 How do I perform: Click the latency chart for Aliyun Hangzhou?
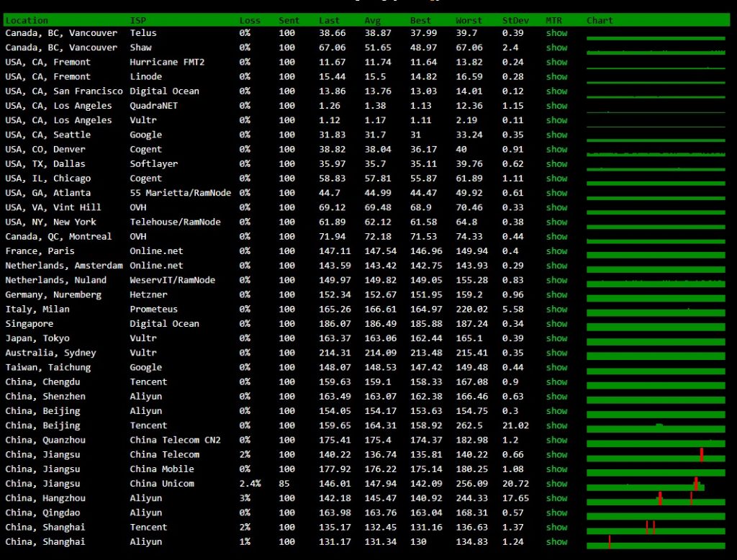click(x=656, y=499)
